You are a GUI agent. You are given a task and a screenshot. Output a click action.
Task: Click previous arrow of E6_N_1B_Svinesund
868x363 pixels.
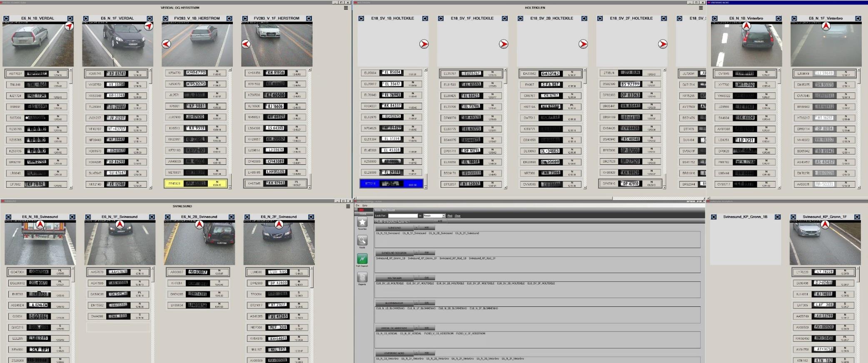coord(8,217)
